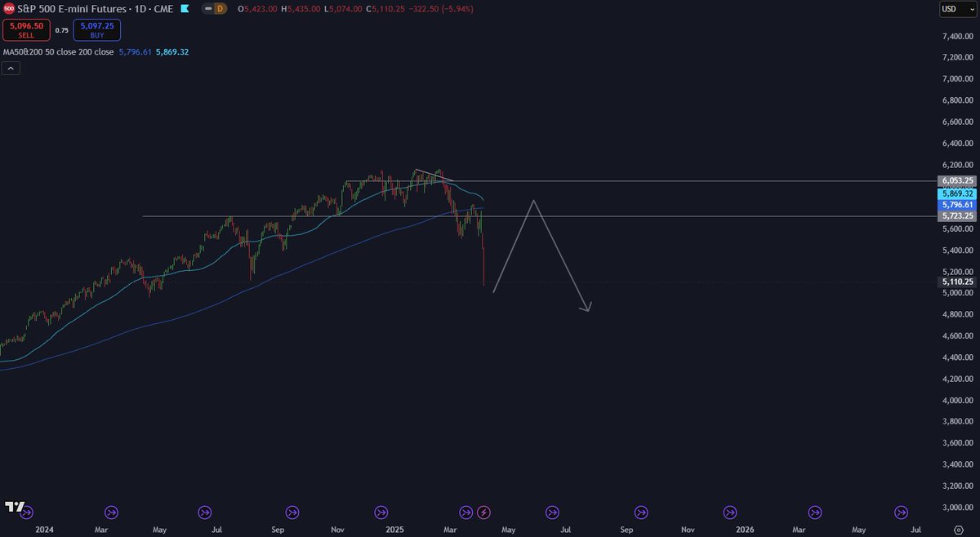Click the rollover event icon left of 2025

click(x=381, y=513)
